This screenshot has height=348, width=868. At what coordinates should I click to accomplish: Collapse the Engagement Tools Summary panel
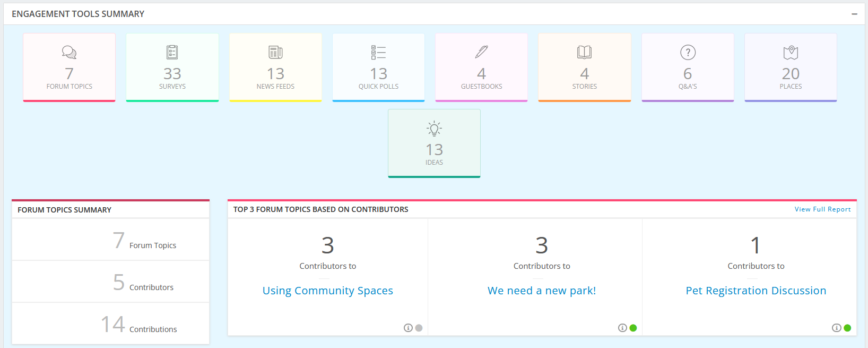point(854,14)
